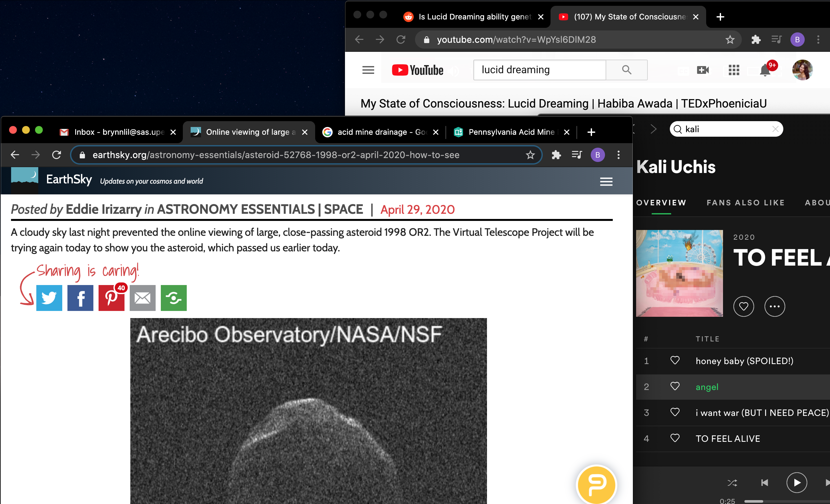
Task: Open Spotify Fans Also Like tab
Action: 745,202
